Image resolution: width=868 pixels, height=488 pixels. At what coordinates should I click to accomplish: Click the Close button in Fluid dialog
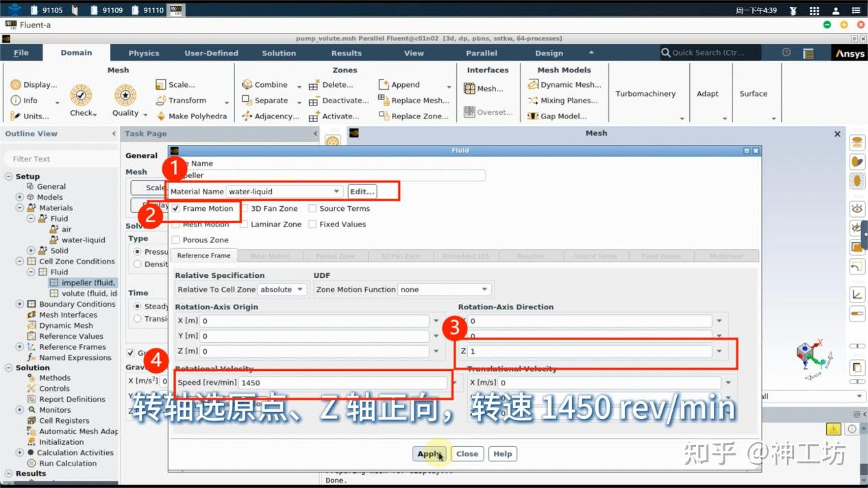467,454
